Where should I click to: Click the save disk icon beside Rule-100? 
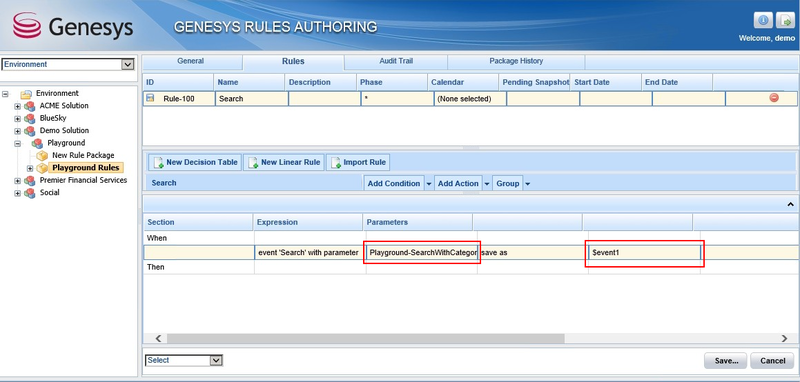(151, 98)
